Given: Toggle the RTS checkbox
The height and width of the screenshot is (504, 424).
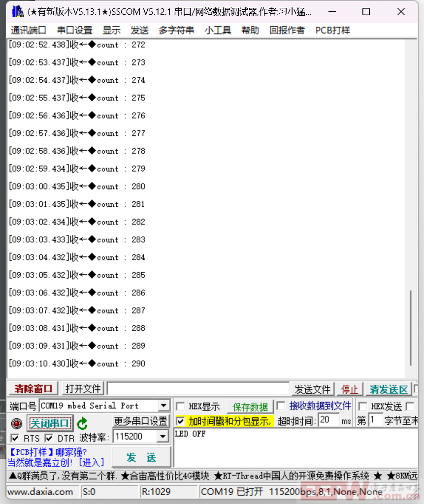Looking at the screenshot, I should pos(15,438).
